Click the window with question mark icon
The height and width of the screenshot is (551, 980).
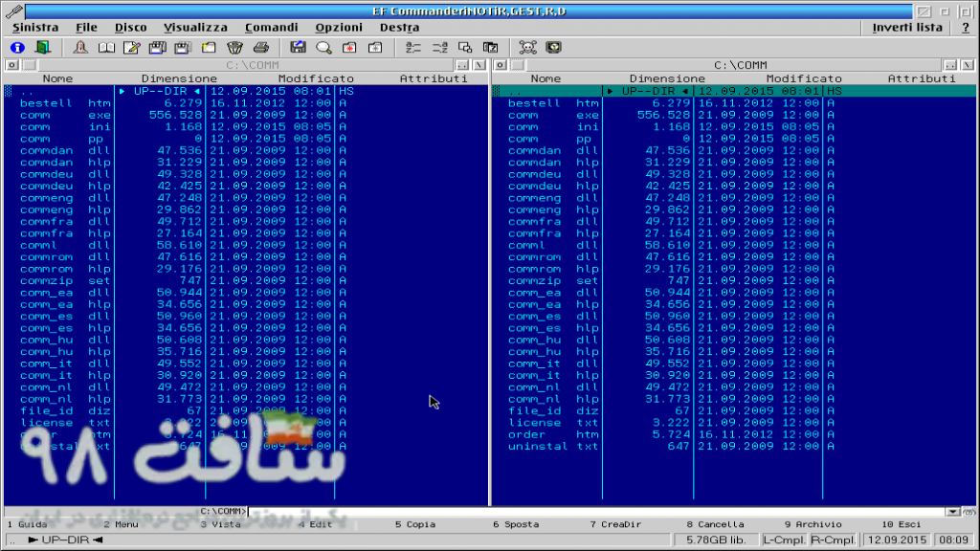(x=491, y=48)
